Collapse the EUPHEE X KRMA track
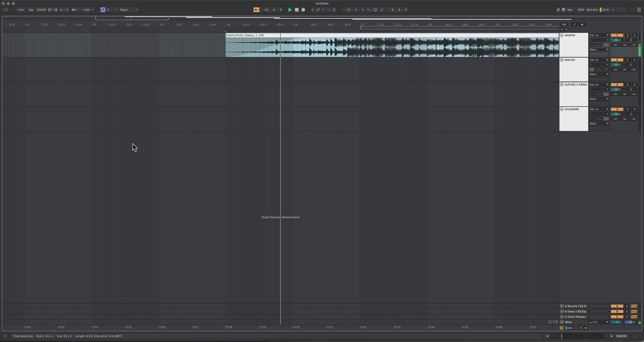Screen dimensions: 644x342 [x=562, y=85]
